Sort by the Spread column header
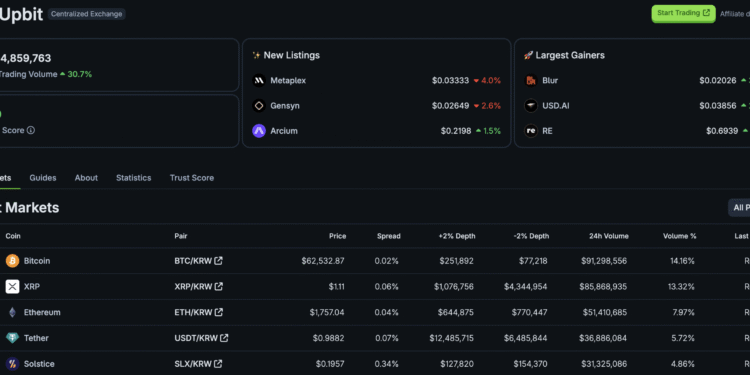 pyautogui.click(x=388, y=236)
